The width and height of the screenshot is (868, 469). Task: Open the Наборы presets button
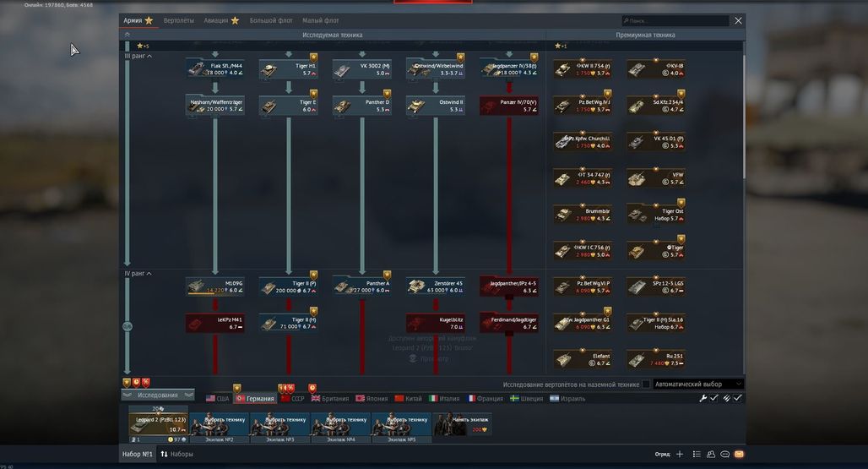point(177,454)
